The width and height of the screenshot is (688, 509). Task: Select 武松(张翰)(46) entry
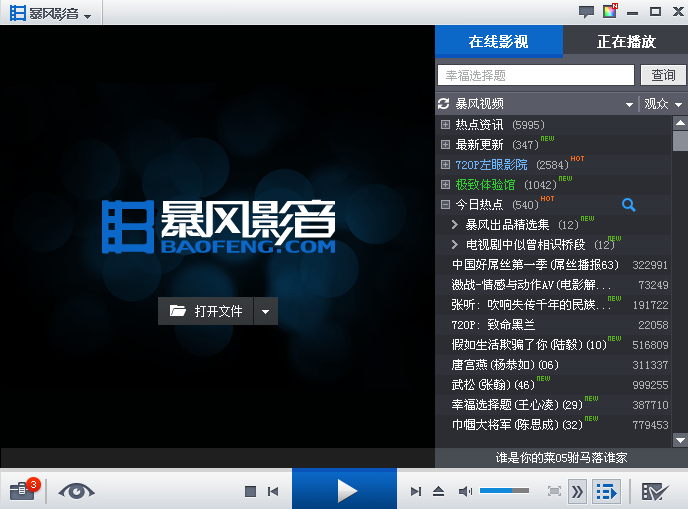coord(554,385)
